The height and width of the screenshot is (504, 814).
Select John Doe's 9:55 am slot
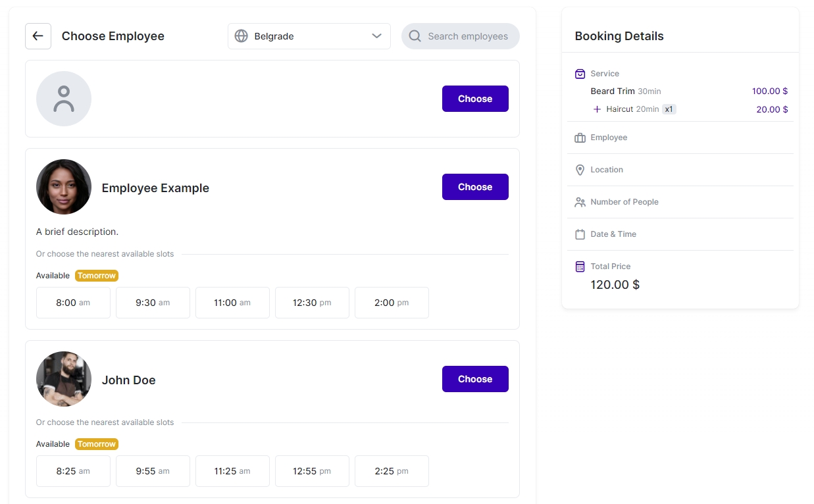coord(153,471)
